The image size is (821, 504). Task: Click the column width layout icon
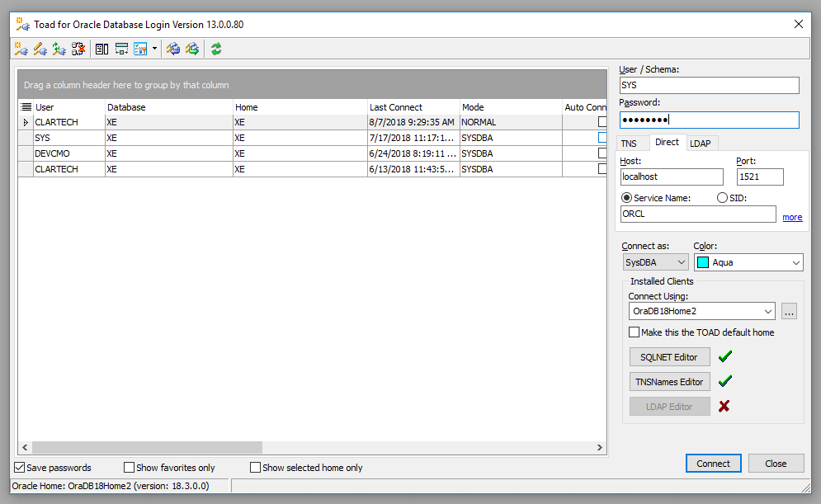pos(121,49)
